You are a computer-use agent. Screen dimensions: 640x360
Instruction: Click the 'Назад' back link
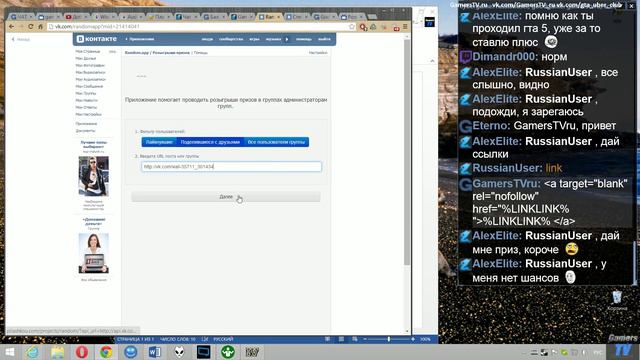[x=21, y=40]
